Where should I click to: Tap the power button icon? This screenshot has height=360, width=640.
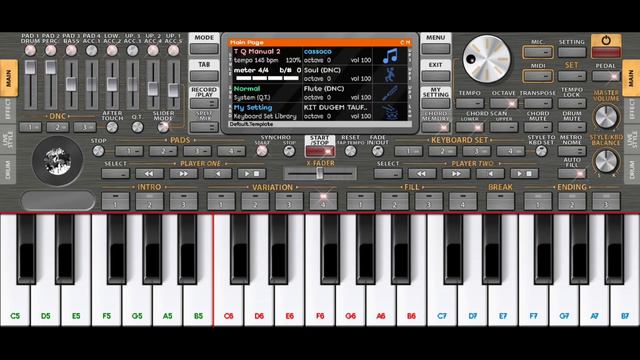click(606, 40)
